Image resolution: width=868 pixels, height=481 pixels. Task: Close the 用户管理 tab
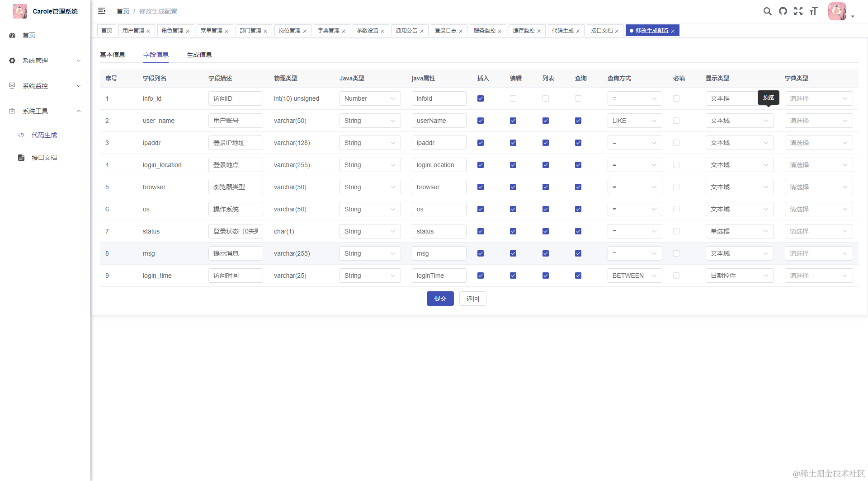(x=148, y=31)
